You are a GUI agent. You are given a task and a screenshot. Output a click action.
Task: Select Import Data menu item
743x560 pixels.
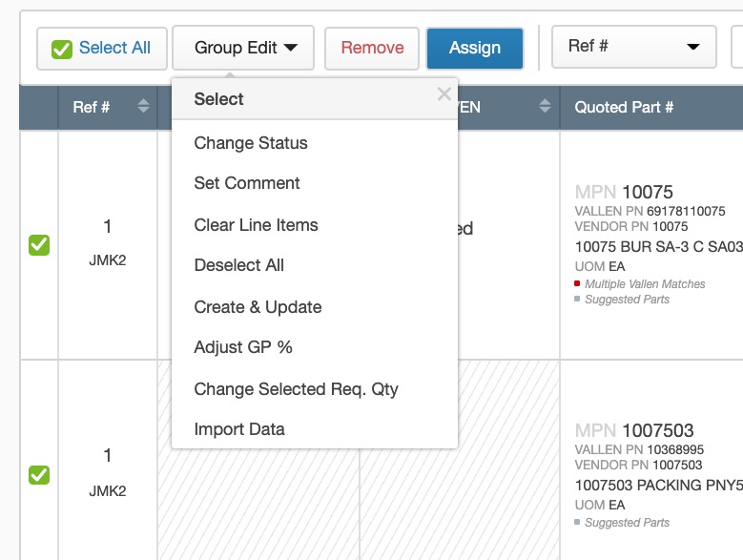tap(239, 429)
